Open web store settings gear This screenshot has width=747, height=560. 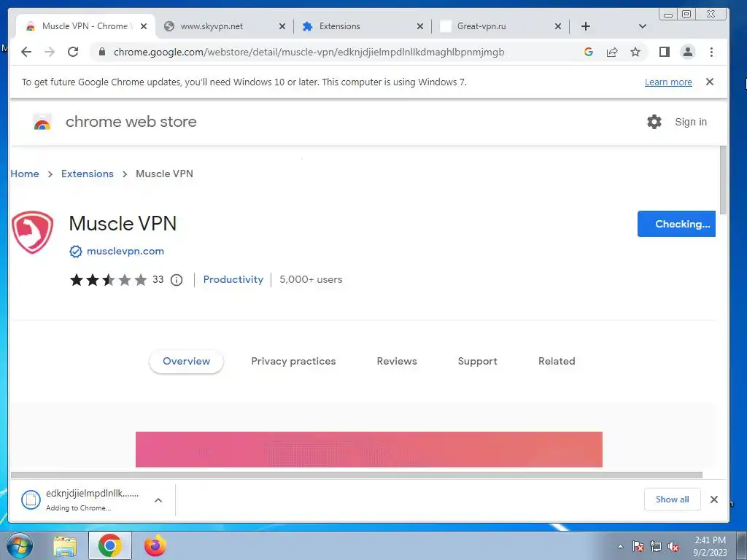(x=654, y=122)
